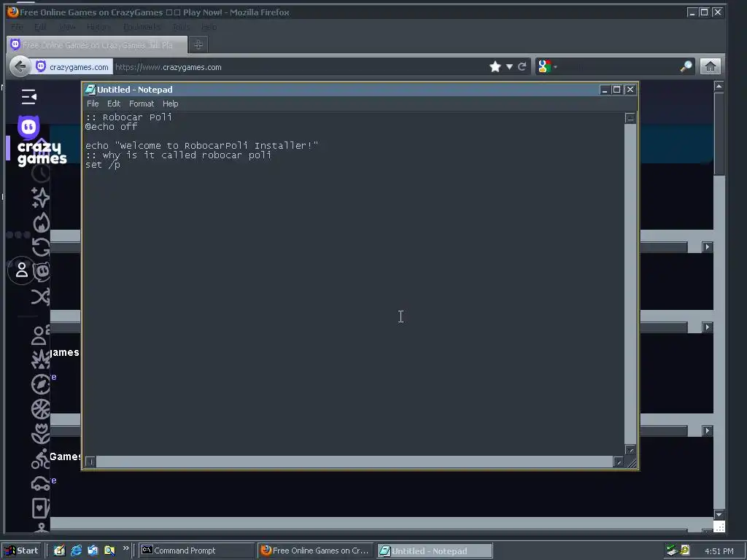Click first Quick Launch icon

59,551
